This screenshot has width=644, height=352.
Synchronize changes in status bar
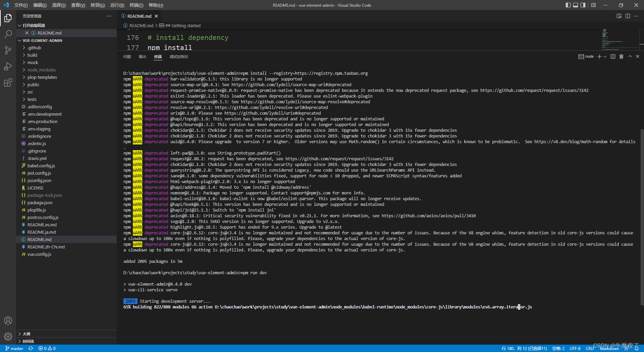coord(31,348)
